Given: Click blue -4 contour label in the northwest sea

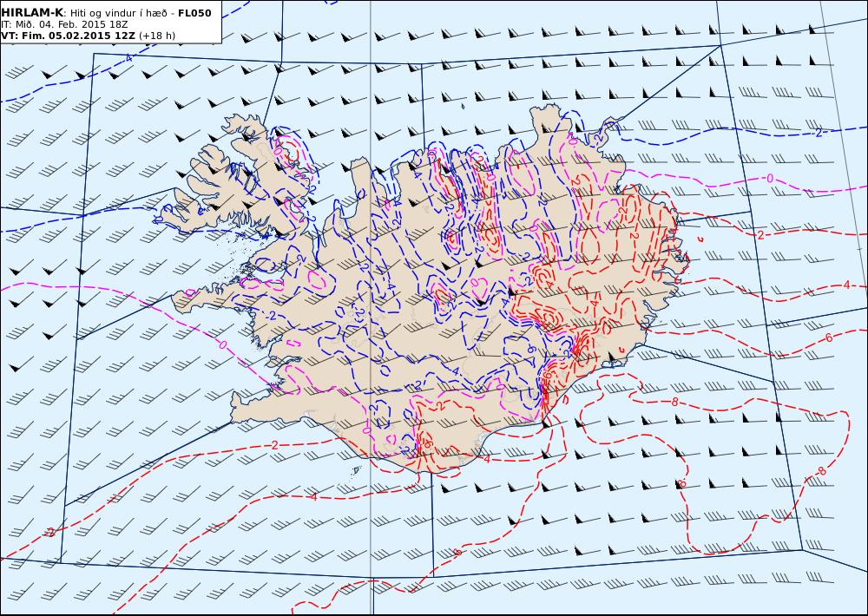Looking at the screenshot, I should [128, 57].
